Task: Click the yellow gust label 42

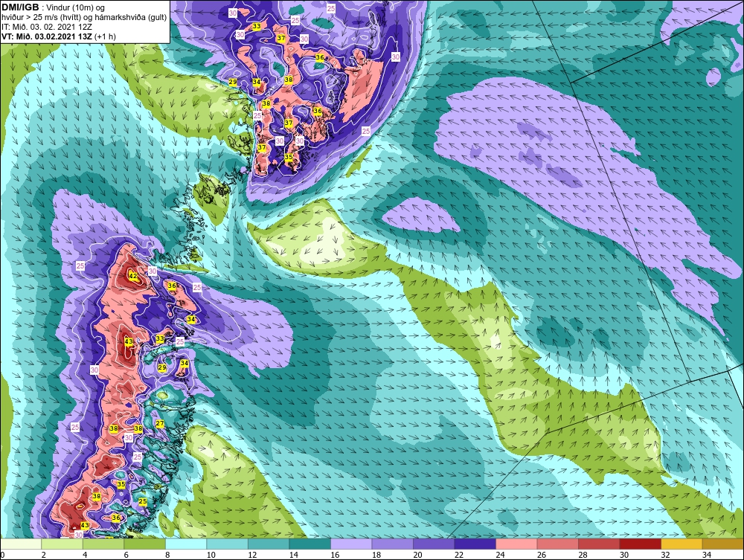Action: tap(133, 275)
